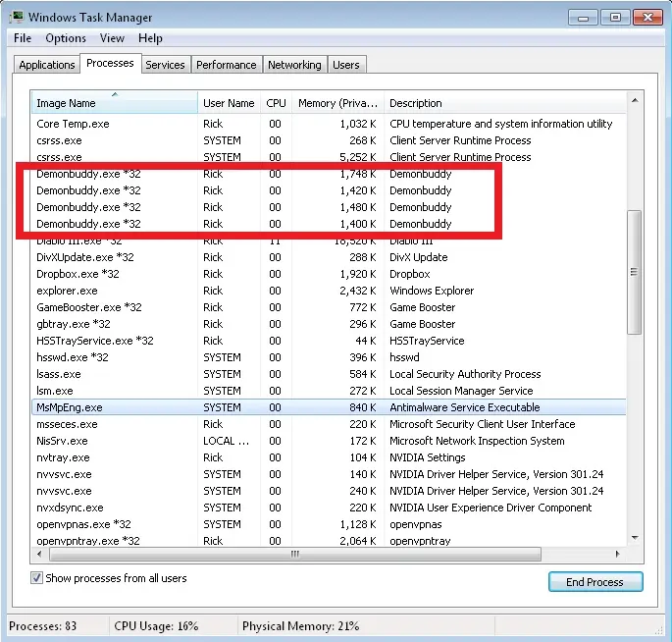Open the Help menu

[x=150, y=38]
